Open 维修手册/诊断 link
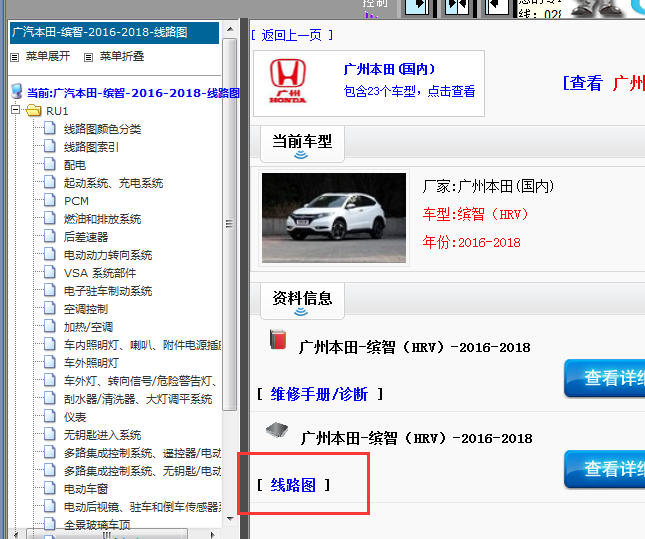The image size is (645, 539). [x=319, y=394]
